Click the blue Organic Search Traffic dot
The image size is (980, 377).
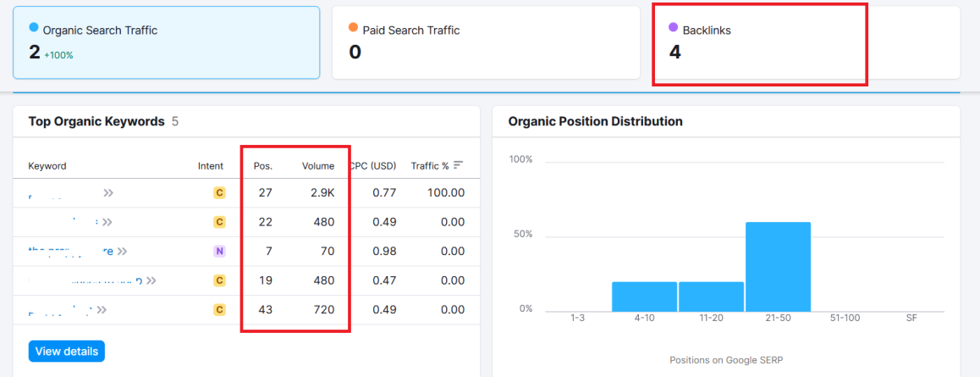[x=34, y=27]
